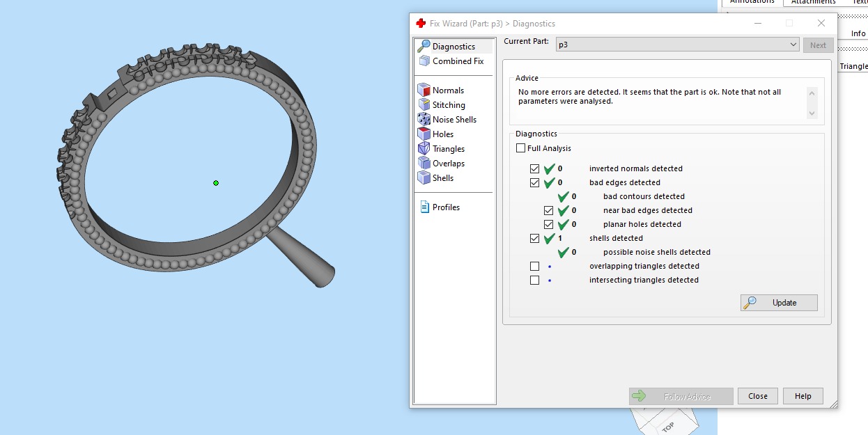Open Help for the Fix Wizard
The height and width of the screenshot is (435, 868).
point(803,396)
